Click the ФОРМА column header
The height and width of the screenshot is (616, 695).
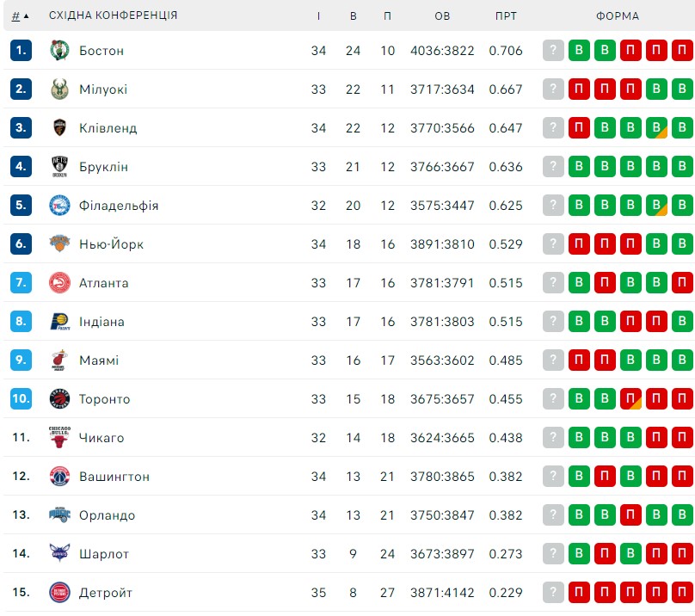[x=617, y=16]
